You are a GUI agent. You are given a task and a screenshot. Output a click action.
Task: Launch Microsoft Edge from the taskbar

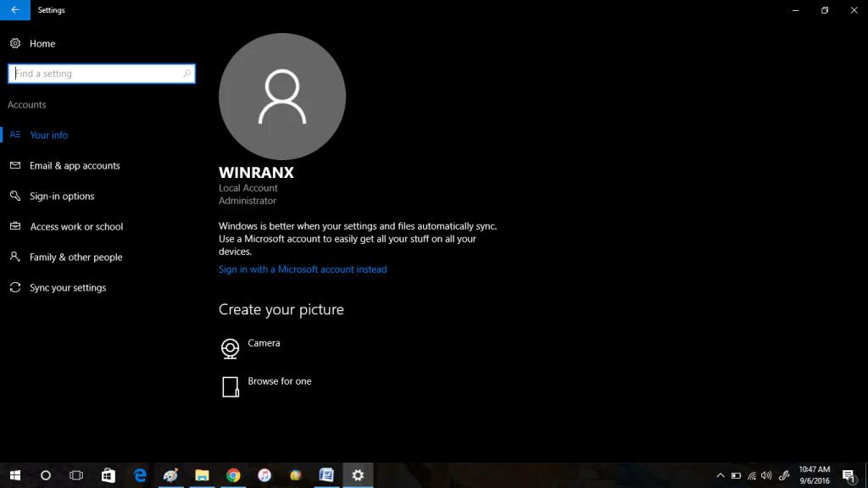140,475
